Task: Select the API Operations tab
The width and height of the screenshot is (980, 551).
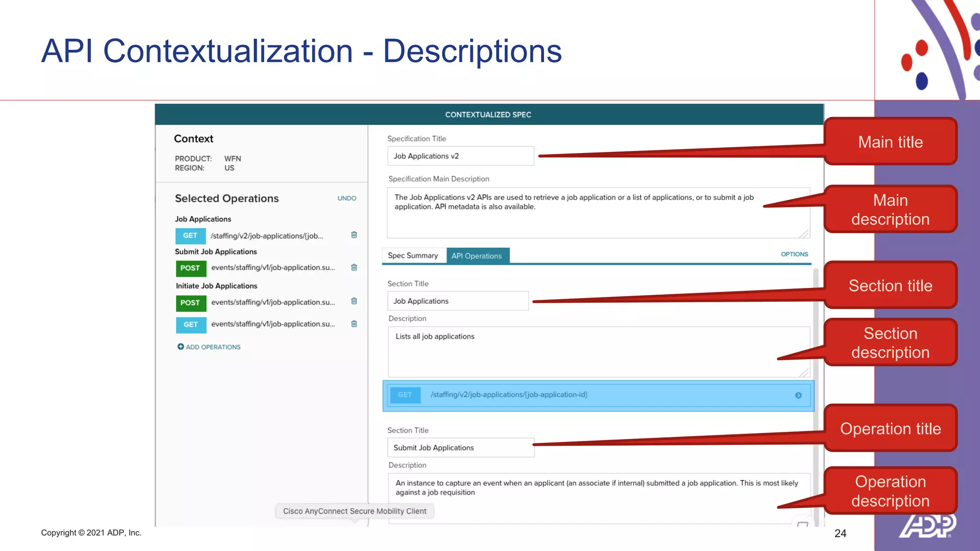Action: point(477,255)
